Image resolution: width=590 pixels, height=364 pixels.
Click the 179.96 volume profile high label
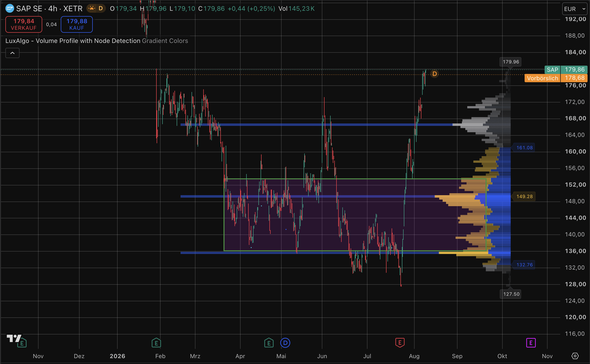pyautogui.click(x=511, y=62)
